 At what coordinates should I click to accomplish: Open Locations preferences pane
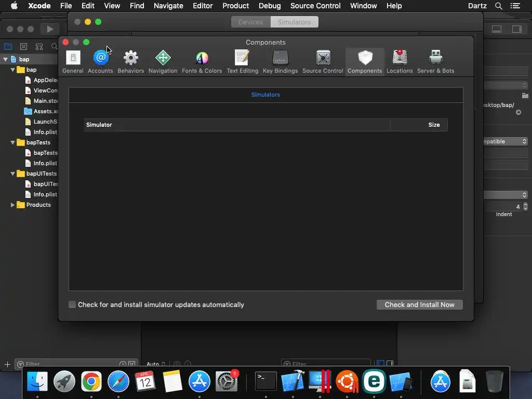click(400, 62)
